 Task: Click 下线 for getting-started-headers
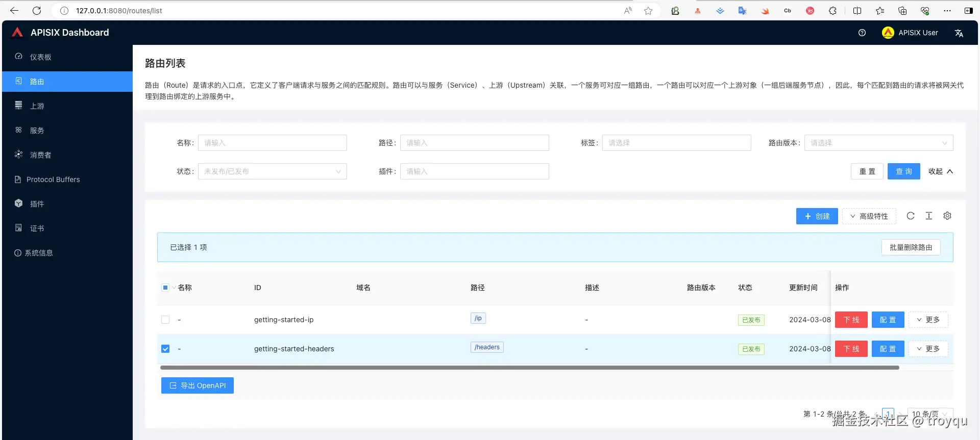[851, 349]
